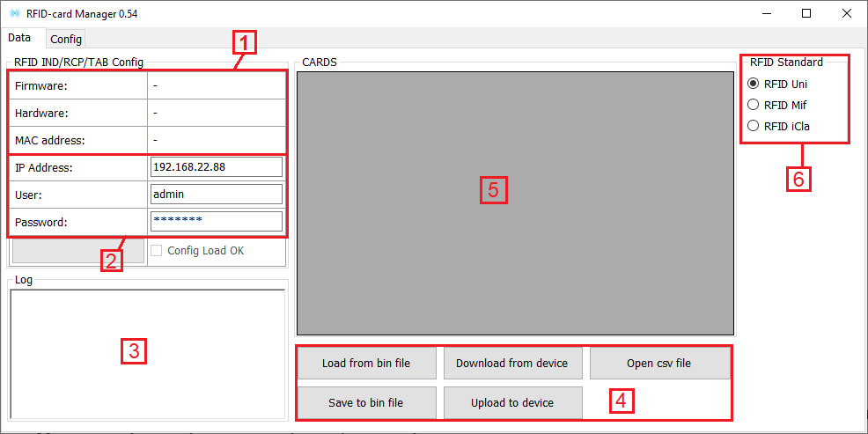Open csv file using its button
Viewport: 868px width, 434px height.
click(x=658, y=364)
